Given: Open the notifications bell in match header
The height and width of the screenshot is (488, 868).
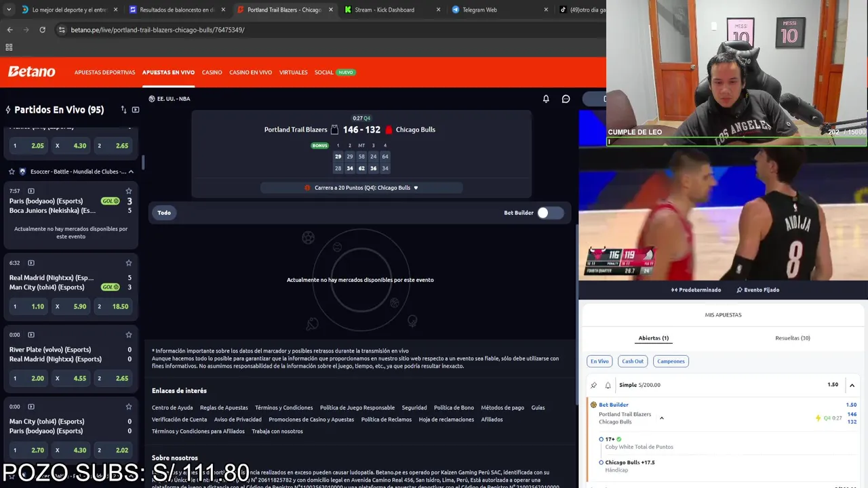Looking at the screenshot, I should tap(546, 99).
